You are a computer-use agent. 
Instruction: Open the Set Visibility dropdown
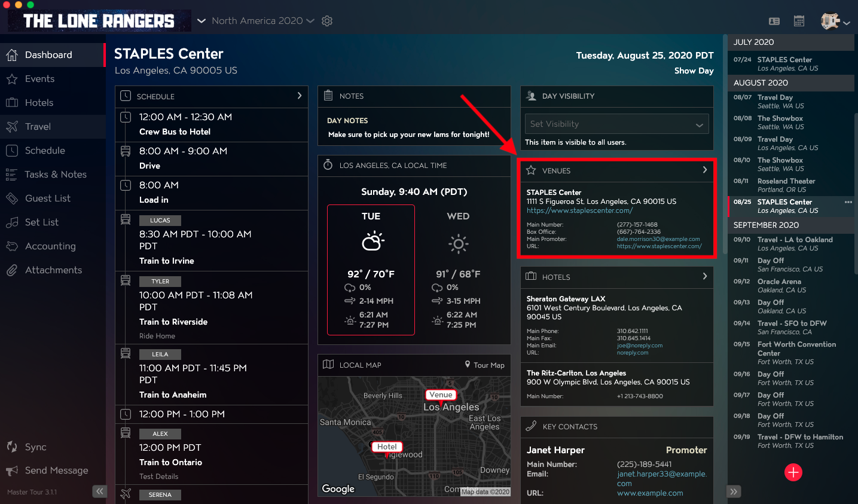click(616, 124)
